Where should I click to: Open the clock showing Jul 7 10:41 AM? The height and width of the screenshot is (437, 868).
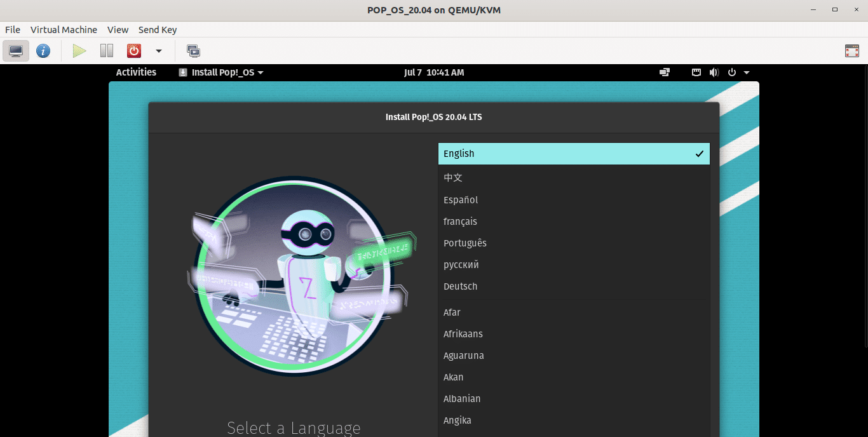[x=434, y=72]
